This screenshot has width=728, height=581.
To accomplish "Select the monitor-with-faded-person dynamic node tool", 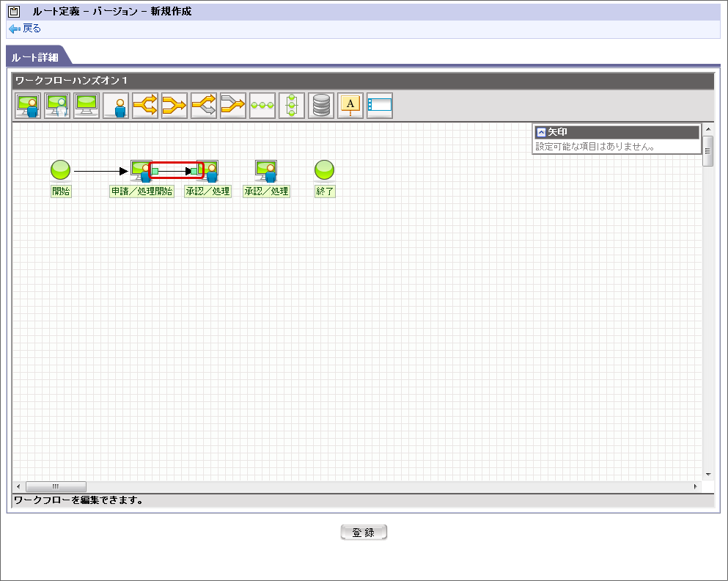I will (x=57, y=106).
